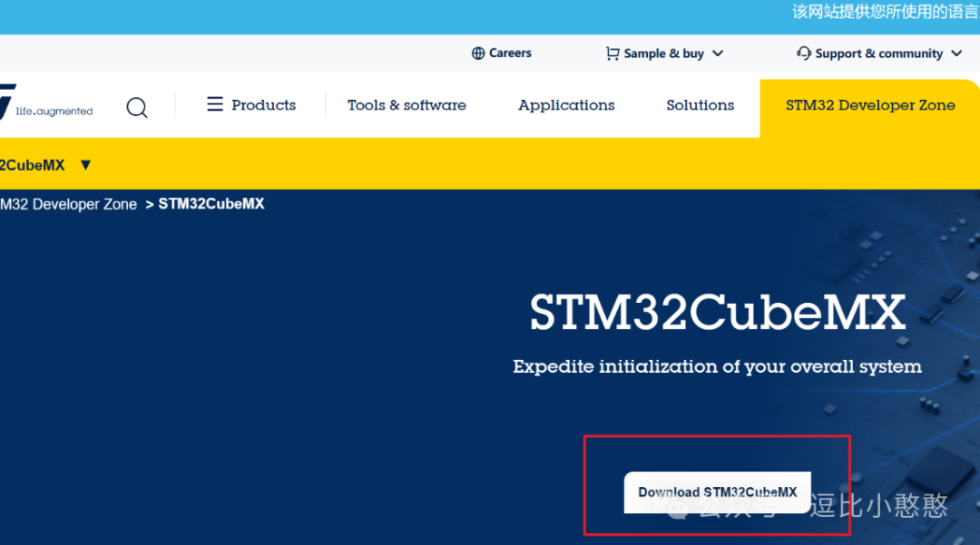The width and height of the screenshot is (980, 545).
Task: Click the headset support icon
Action: [804, 54]
